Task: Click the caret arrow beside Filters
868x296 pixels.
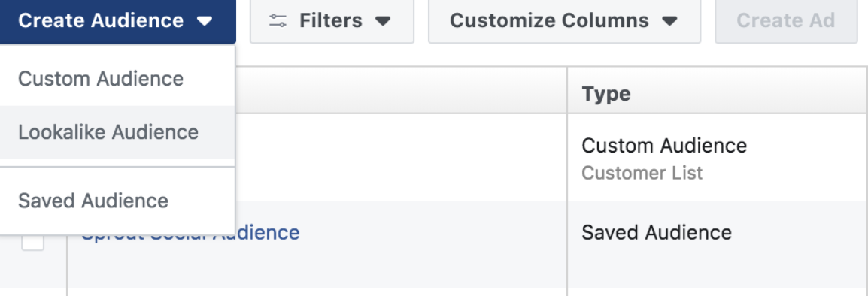Action: pyautogui.click(x=383, y=21)
